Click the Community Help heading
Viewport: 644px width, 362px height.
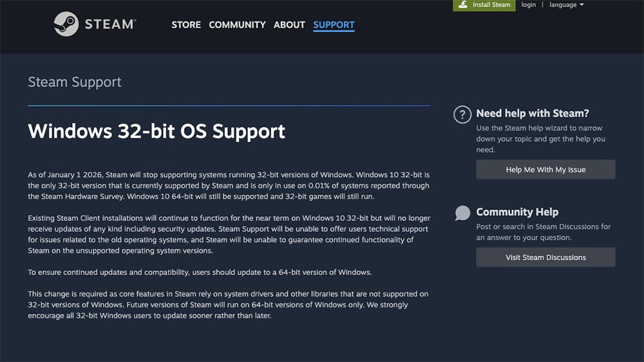(x=517, y=212)
